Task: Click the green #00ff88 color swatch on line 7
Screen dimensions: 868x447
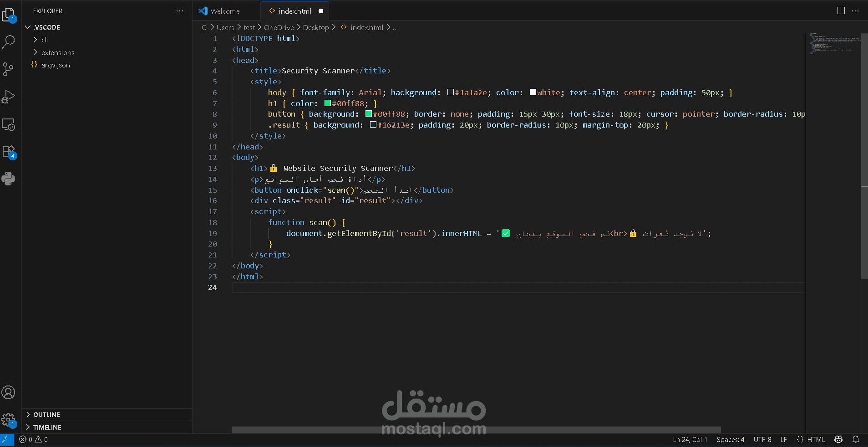Action: click(328, 103)
